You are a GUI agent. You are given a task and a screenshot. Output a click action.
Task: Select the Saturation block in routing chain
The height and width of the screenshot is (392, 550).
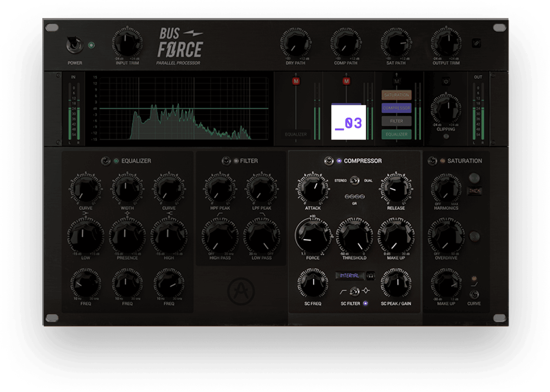[397, 95]
